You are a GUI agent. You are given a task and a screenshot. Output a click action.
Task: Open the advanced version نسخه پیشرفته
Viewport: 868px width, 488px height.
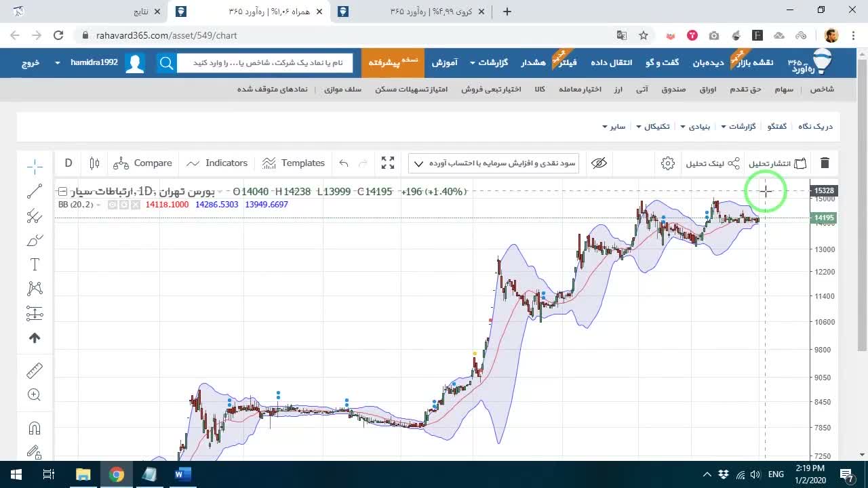393,62
